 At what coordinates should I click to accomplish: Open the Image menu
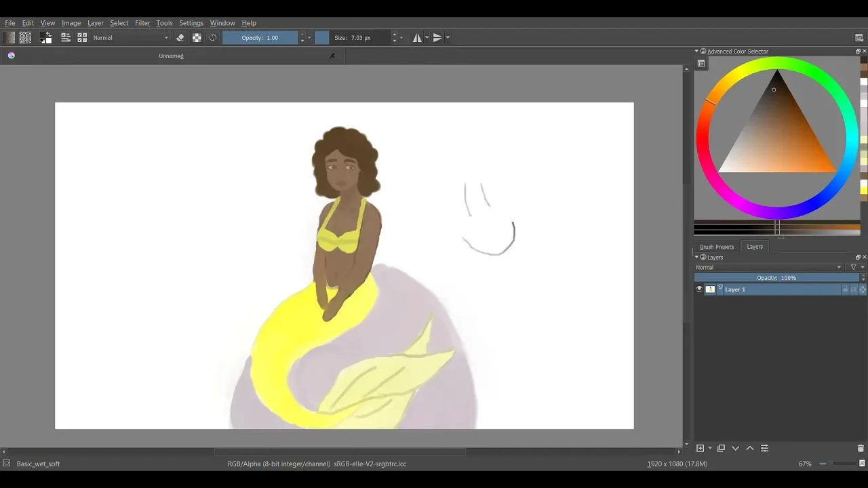pyautogui.click(x=71, y=23)
